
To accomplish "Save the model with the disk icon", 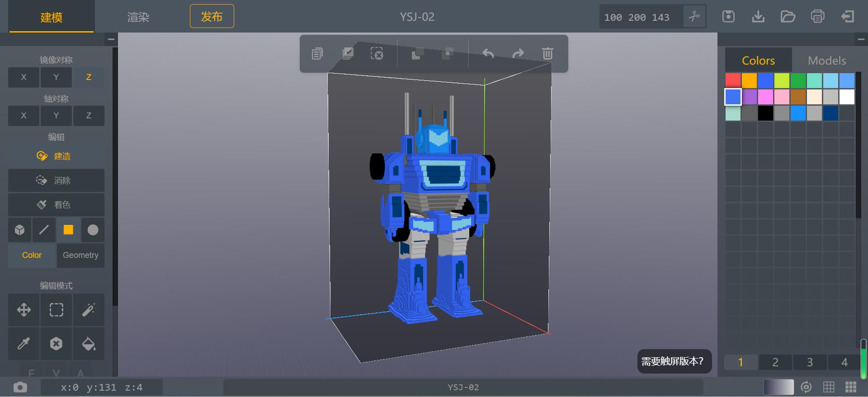I will pyautogui.click(x=728, y=17).
